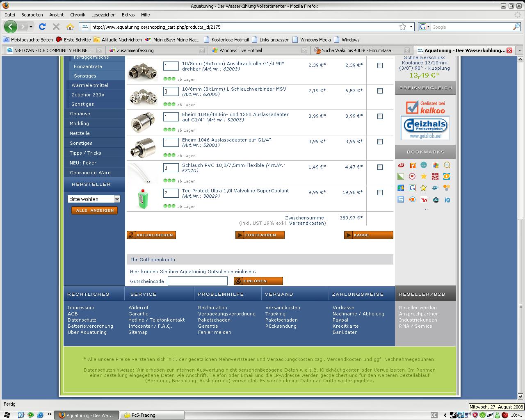Image resolution: width=525 pixels, height=420 pixels.
Task: Open the list-all-tabs dropdown
Action: [x=519, y=50]
